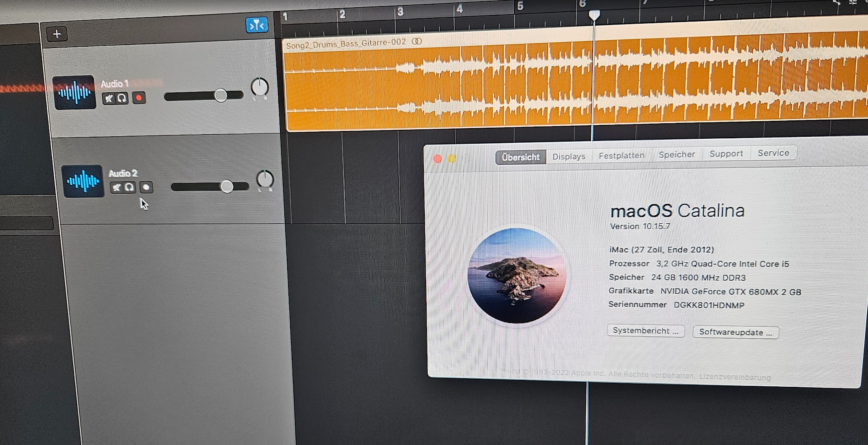Open the Lizenzvereinbarung link

735,377
